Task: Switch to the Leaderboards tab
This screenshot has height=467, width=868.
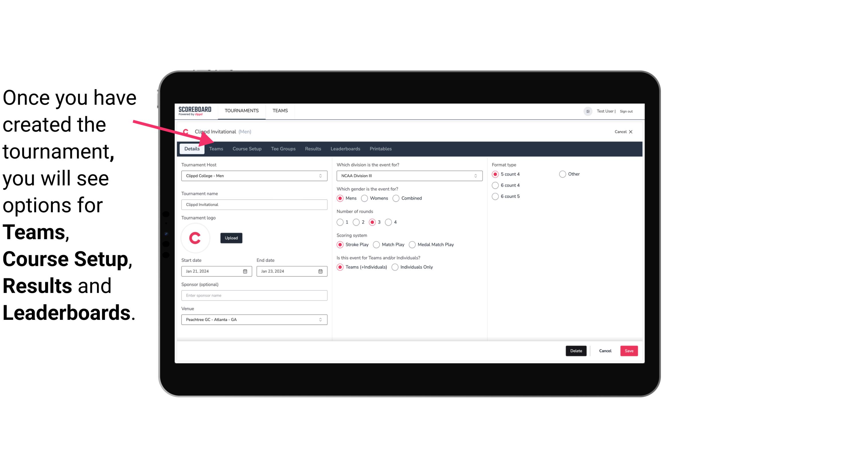Action: [345, 148]
